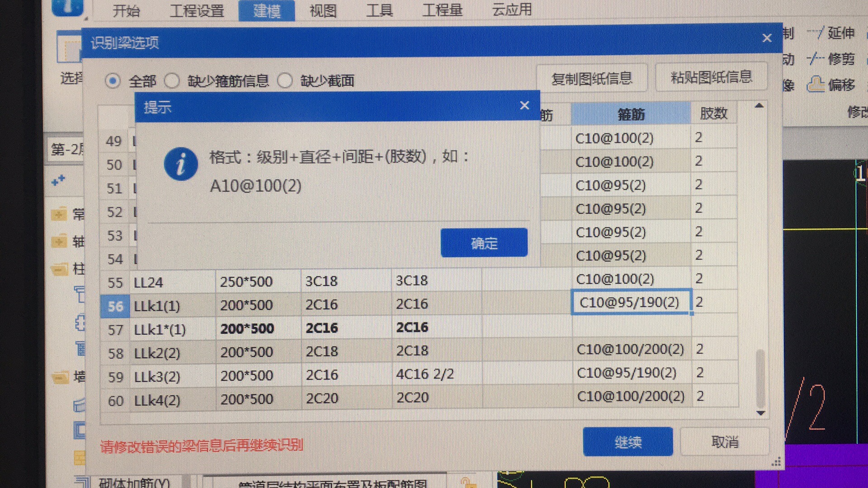Viewport: 868px width, 488px height.
Task: Open the 开始 ribbon tab
Action: tap(126, 10)
